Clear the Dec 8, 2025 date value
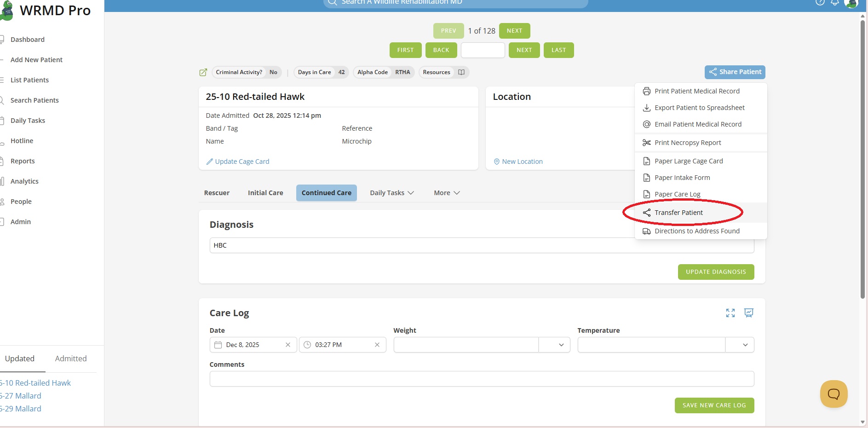This screenshot has width=868, height=428. click(288, 345)
